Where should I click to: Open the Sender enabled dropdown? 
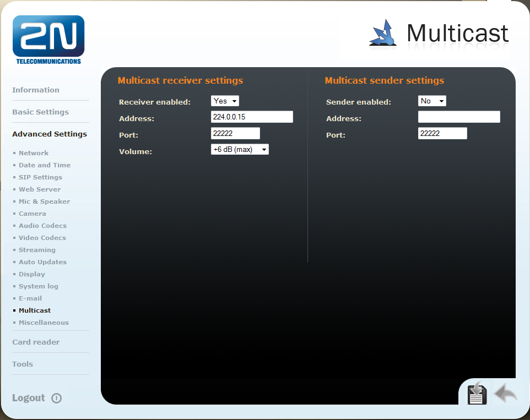pyautogui.click(x=432, y=101)
